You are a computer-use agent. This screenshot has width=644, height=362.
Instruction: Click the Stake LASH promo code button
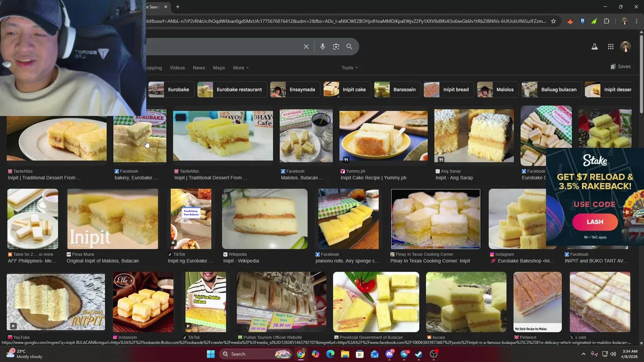pyautogui.click(x=595, y=222)
